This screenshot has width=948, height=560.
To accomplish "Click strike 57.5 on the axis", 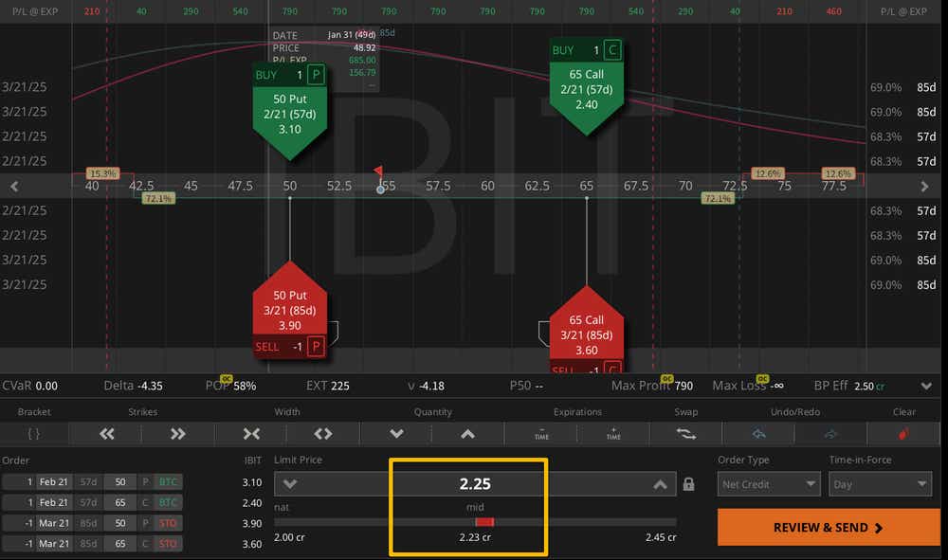I will 438,186.
